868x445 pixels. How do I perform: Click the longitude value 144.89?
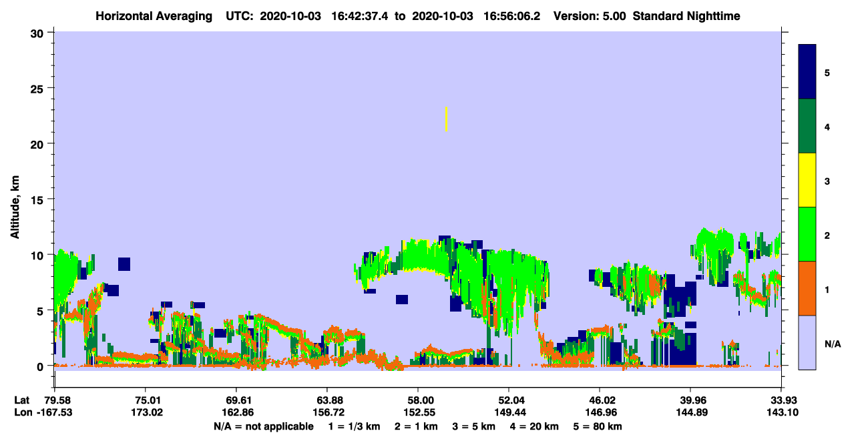tap(690, 412)
